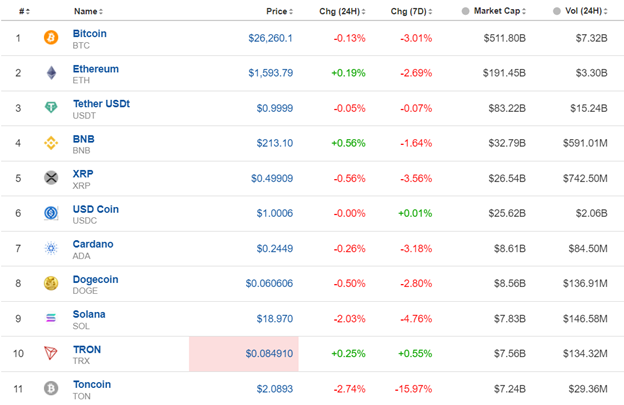Click Dogecoin price $0.060606
Screen dimensions: 624x405
coord(269,283)
